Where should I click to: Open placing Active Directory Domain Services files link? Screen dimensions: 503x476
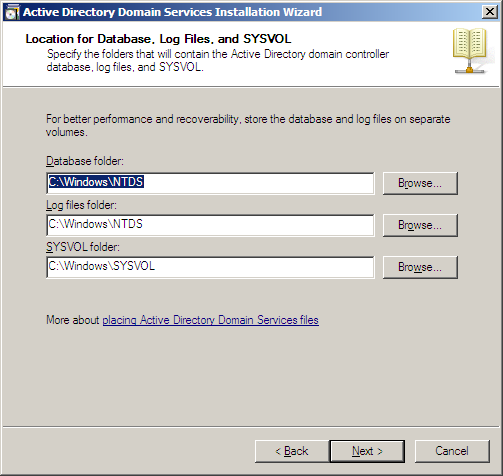[x=210, y=320]
